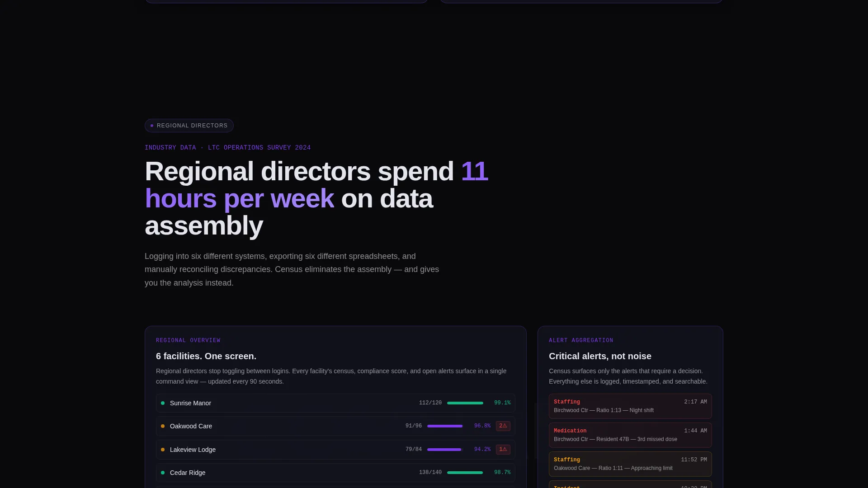Click the green status dot for Sunrise Manor
This screenshot has width=868, height=488.
(x=163, y=403)
